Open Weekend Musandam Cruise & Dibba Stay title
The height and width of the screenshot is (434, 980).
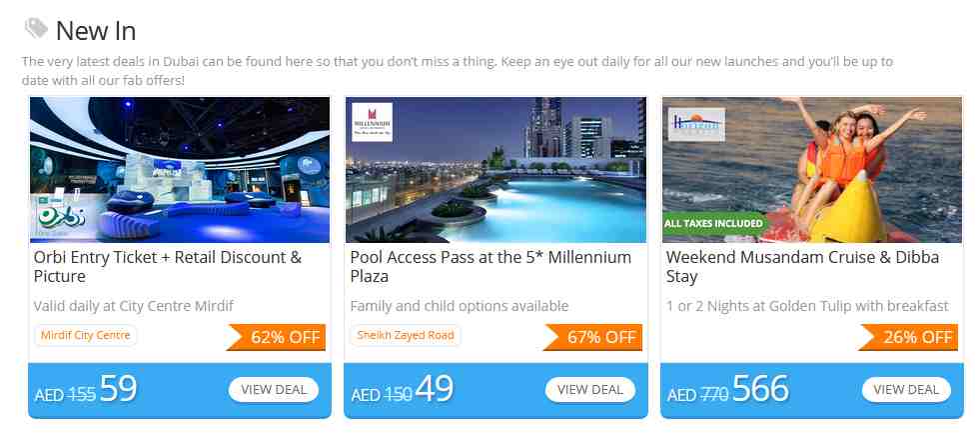(802, 266)
